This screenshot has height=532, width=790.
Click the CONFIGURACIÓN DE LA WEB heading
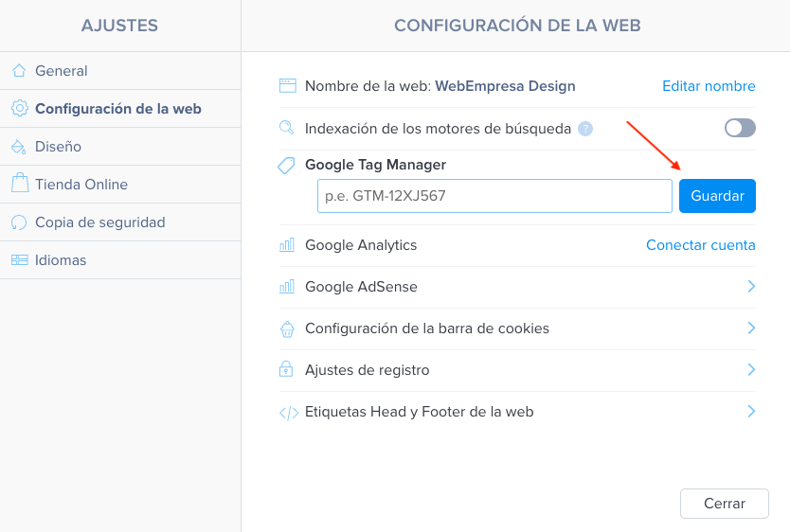point(517,26)
